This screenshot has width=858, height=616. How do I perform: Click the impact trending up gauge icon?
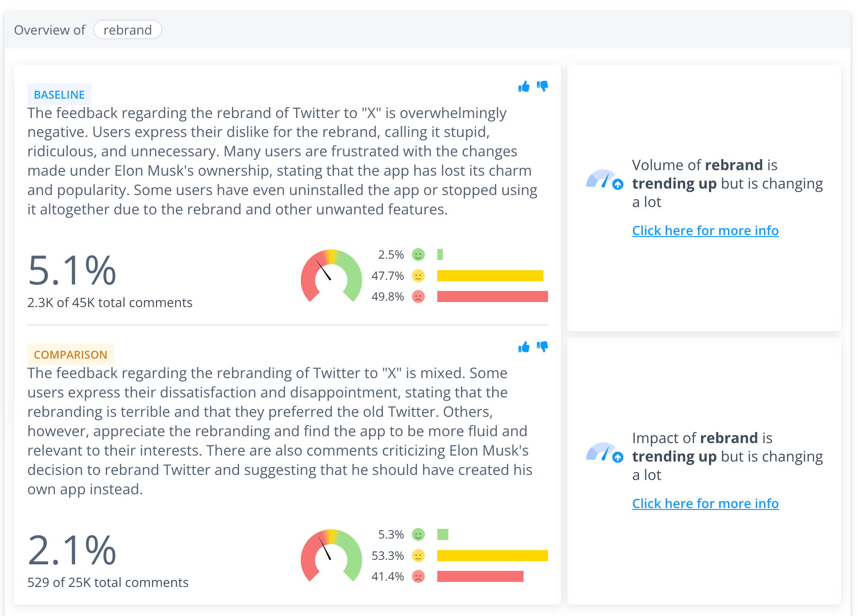[605, 453]
